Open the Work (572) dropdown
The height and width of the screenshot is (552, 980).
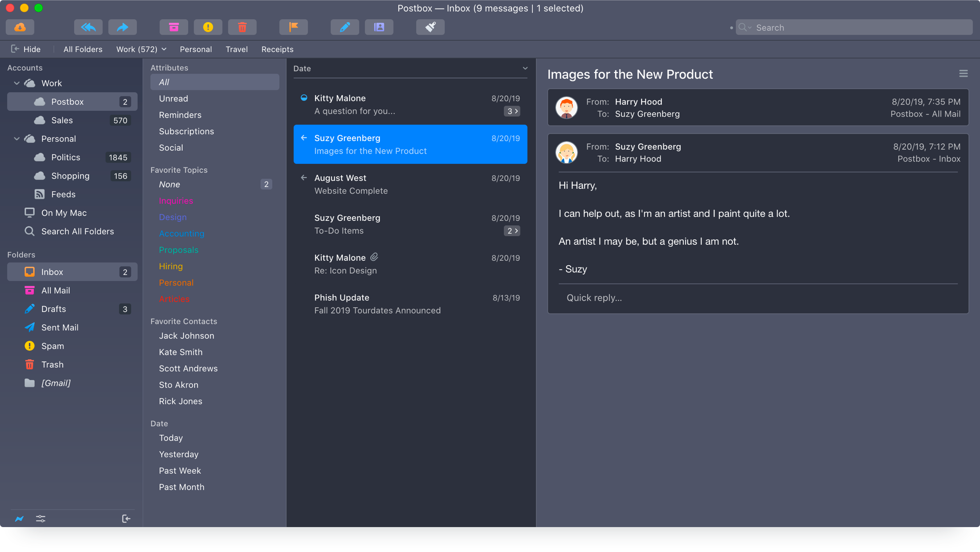point(141,49)
